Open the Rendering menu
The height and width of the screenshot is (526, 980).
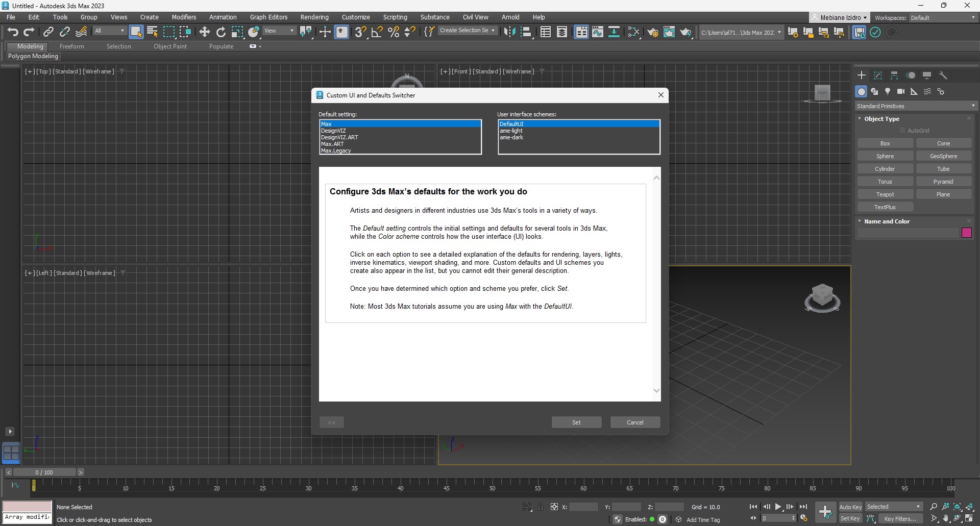(x=314, y=17)
